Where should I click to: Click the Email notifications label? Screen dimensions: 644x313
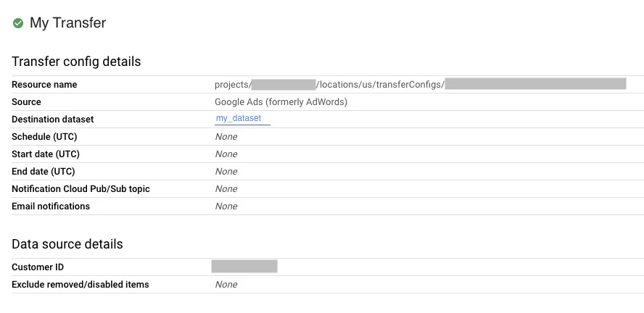point(51,206)
